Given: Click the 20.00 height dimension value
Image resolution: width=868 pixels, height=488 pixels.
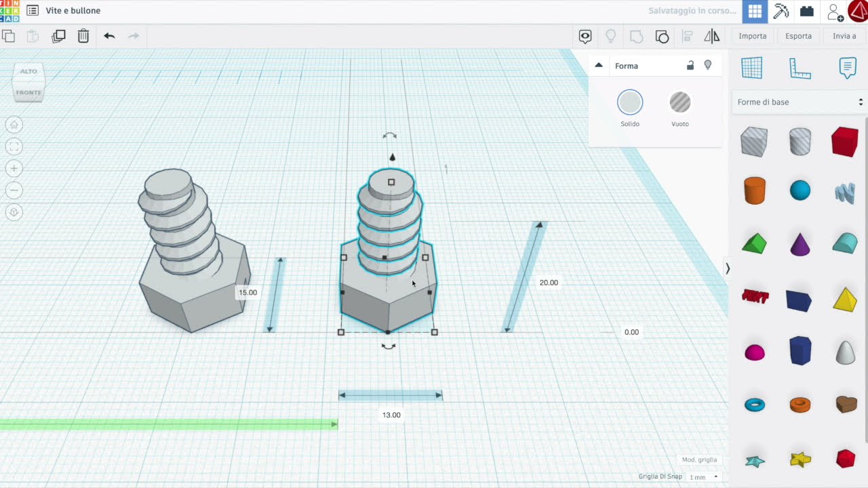Looking at the screenshot, I should (549, 283).
